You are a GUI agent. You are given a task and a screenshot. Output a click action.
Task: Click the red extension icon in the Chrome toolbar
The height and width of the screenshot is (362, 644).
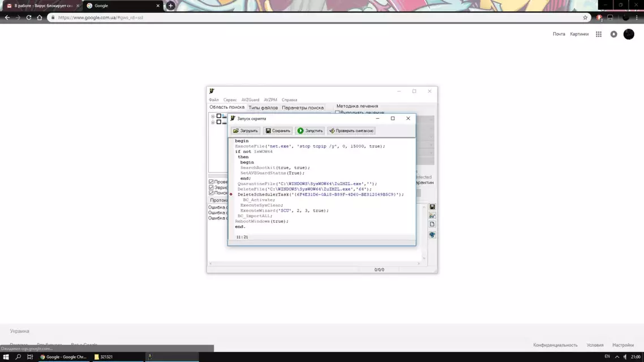pos(599,18)
